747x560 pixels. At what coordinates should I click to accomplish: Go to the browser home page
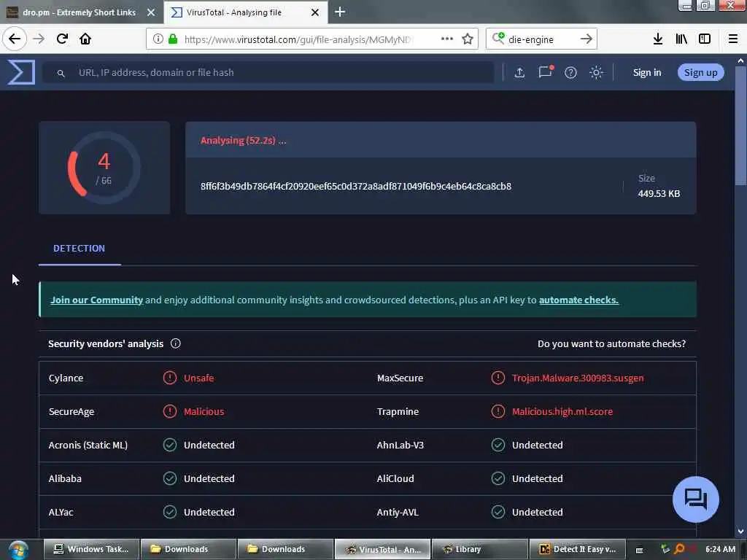pyautogui.click(x=85, y=39)
